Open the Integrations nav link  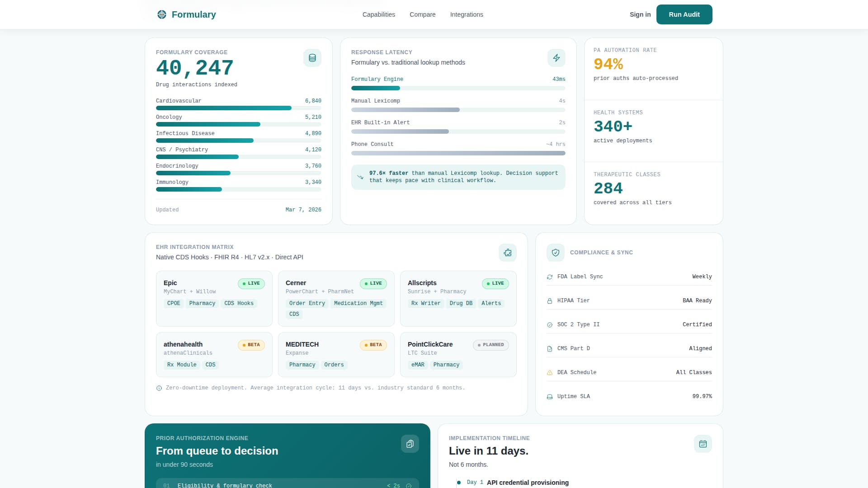pos(467,14)
